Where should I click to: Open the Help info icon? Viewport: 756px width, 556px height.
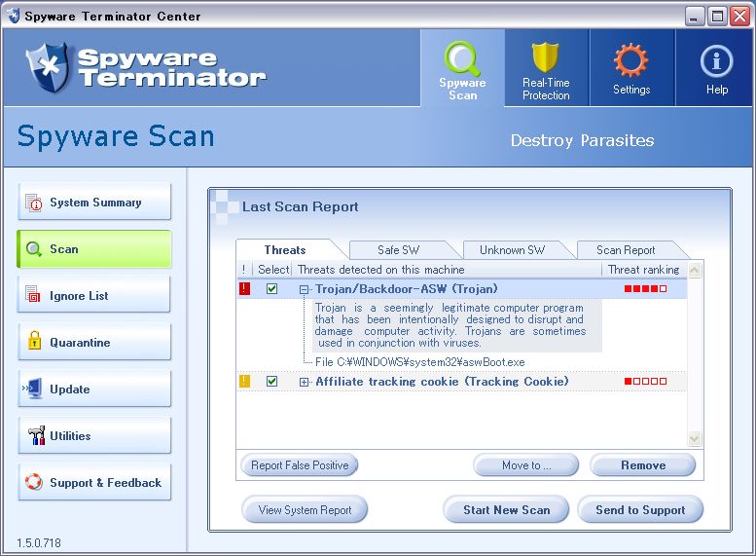pos(716,61)
